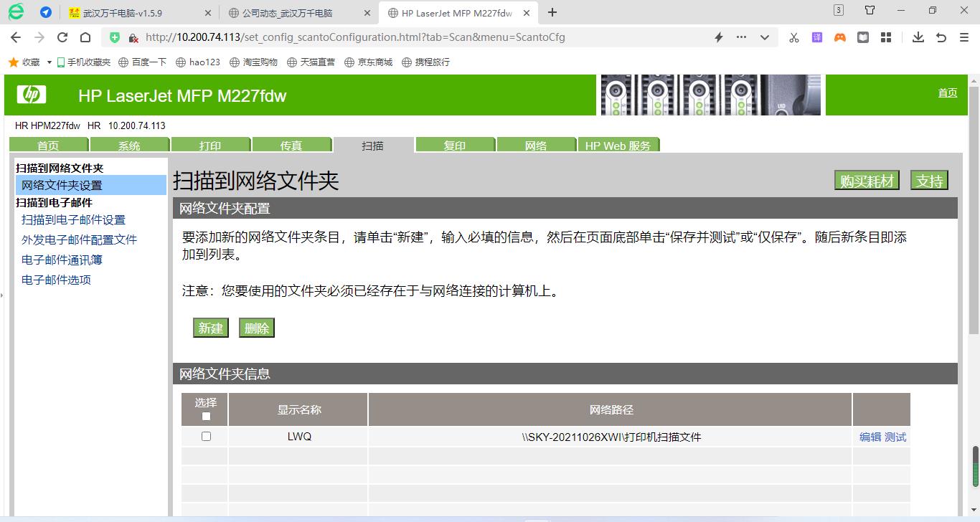Open a new browser tab
The height and width of the screenshot is (522, 980).
[x=552, y=12]
